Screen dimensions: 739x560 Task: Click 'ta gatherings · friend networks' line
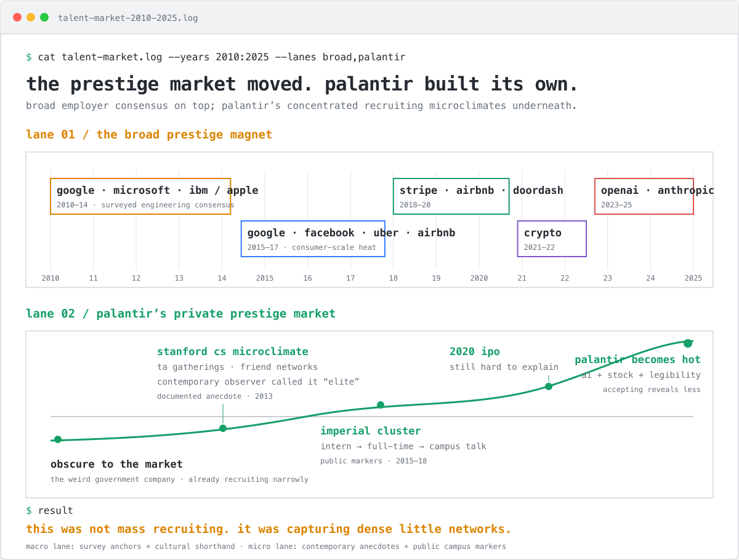pos(238,367)
